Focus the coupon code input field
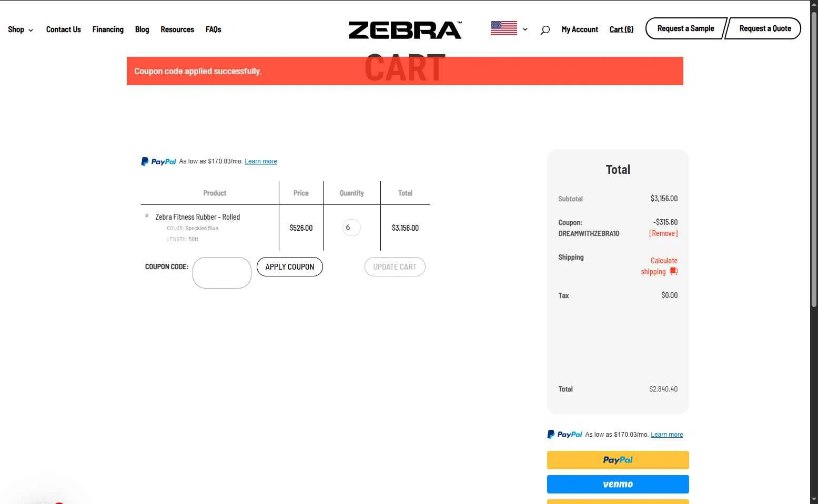Screen dimensions: 818x504 (x=222, y=273)
